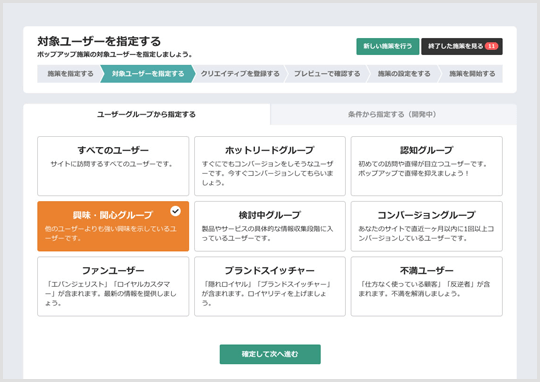Choose the コンバージョングループ card

(426, 226)
